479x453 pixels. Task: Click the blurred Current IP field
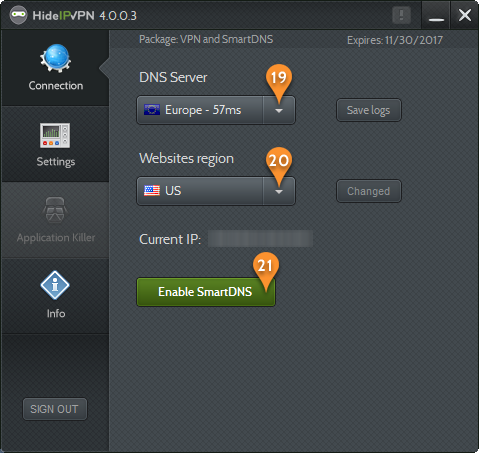(260, 239)
